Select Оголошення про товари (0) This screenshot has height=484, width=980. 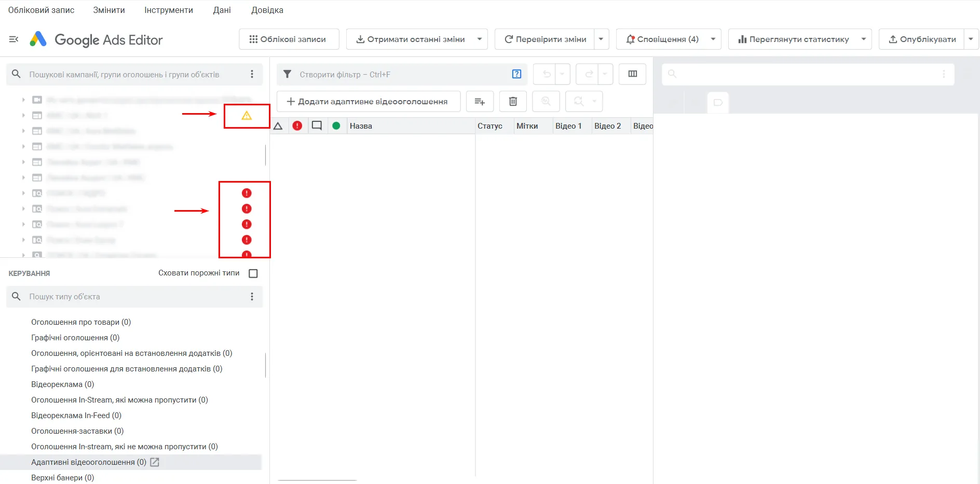tap(81, 322)
